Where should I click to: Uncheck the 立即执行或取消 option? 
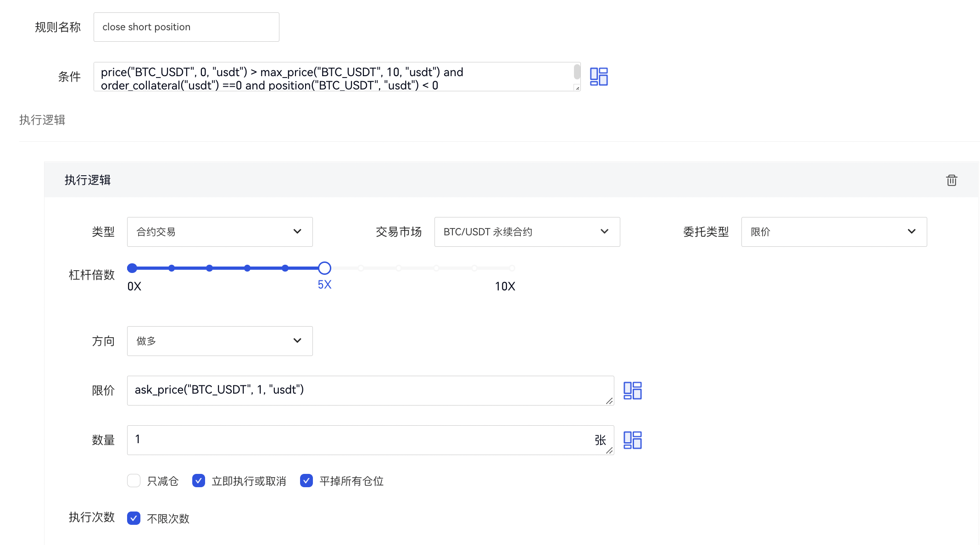199,481
